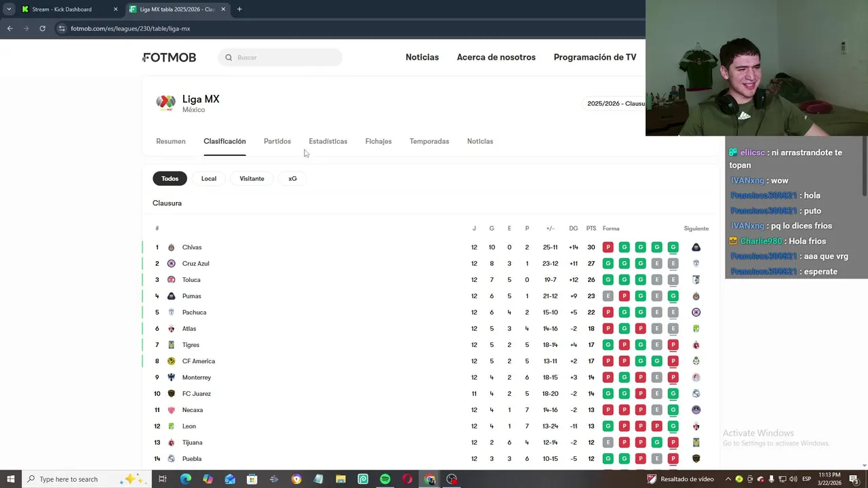Open the Necaxa team link
This screenshot has height=488, width=868.
[x=193, y=410]
